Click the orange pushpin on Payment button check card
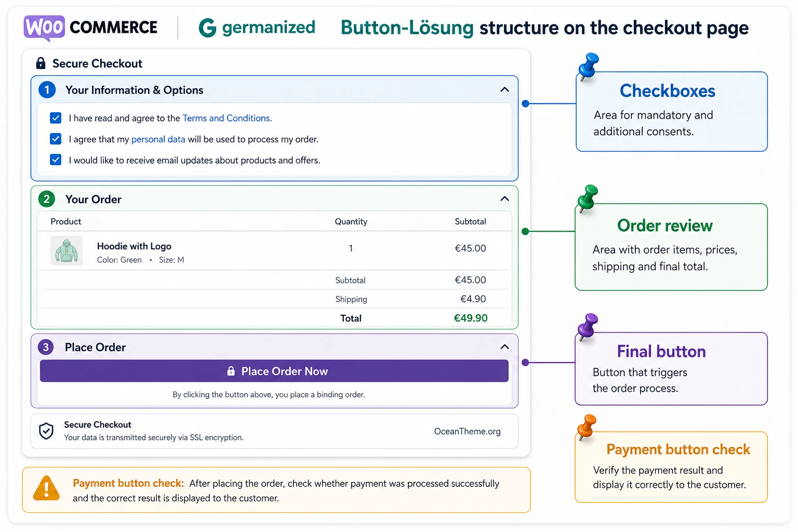Viewport: 798px width, 532px height. pos(587,428)
